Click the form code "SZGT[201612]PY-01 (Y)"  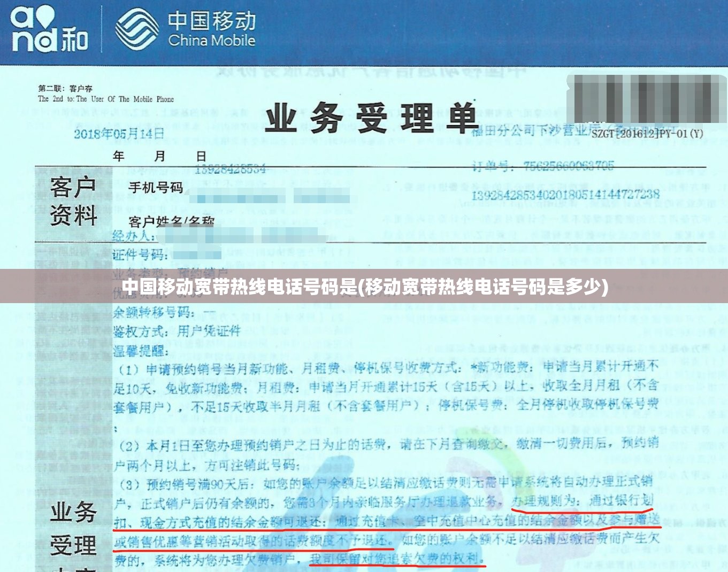pyautogui.click(x=647, y=134)
